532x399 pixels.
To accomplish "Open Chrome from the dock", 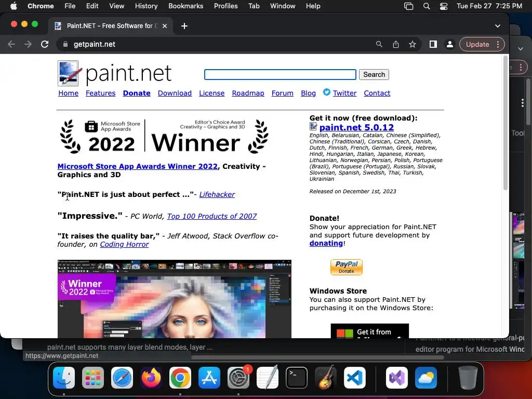I will tap(180, 378).
